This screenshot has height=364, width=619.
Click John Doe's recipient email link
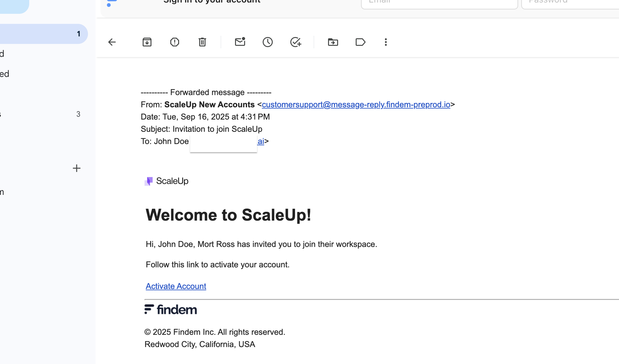[x=261, y=142]
